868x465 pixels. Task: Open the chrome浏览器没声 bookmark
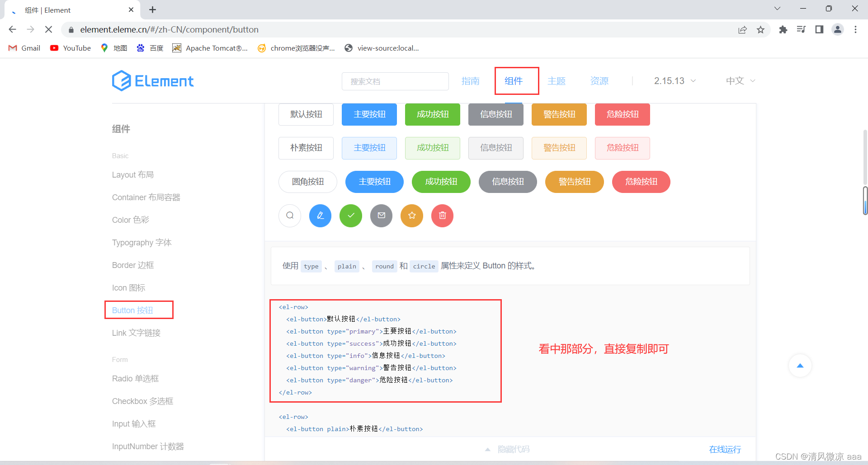pyautogui.click(x=296, y=48)
